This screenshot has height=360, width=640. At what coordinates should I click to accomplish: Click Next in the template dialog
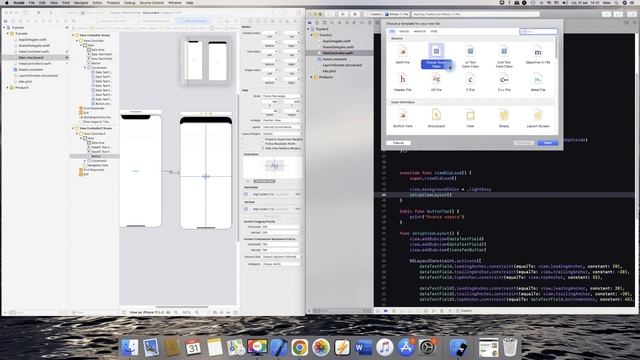tap(548, 143)
